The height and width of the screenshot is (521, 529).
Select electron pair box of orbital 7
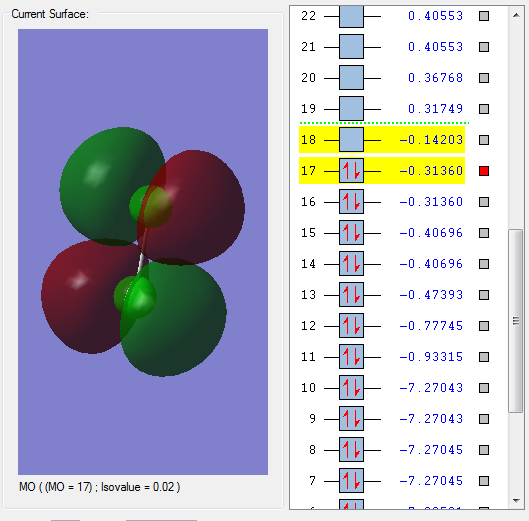351,481
